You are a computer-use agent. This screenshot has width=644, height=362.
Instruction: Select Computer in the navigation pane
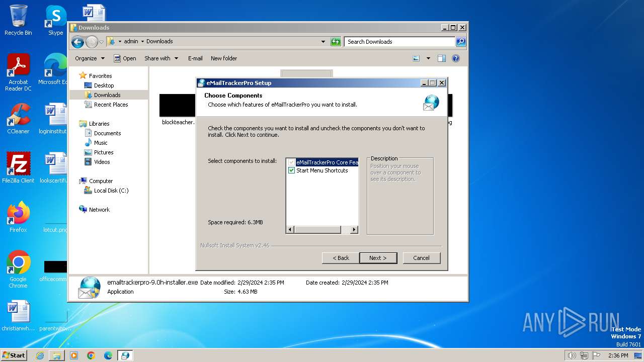[101, 181]
